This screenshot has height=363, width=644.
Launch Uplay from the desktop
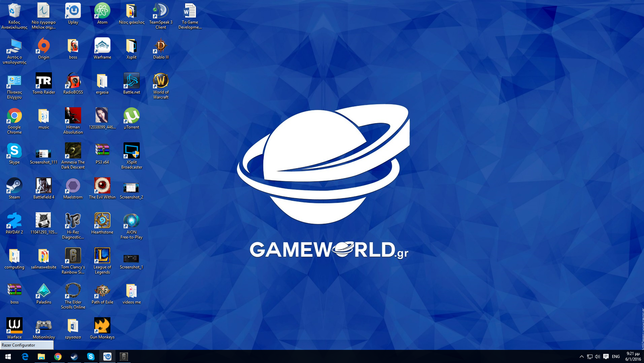click(x=73, y=13)
